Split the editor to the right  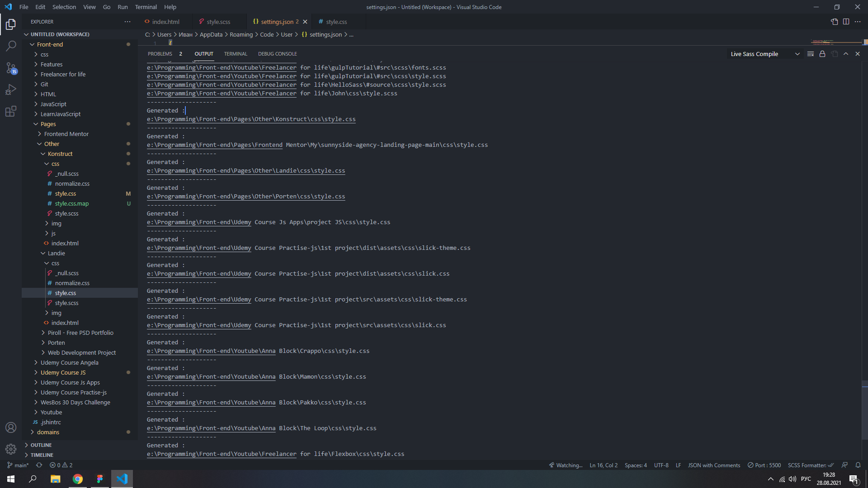(846, 22)
